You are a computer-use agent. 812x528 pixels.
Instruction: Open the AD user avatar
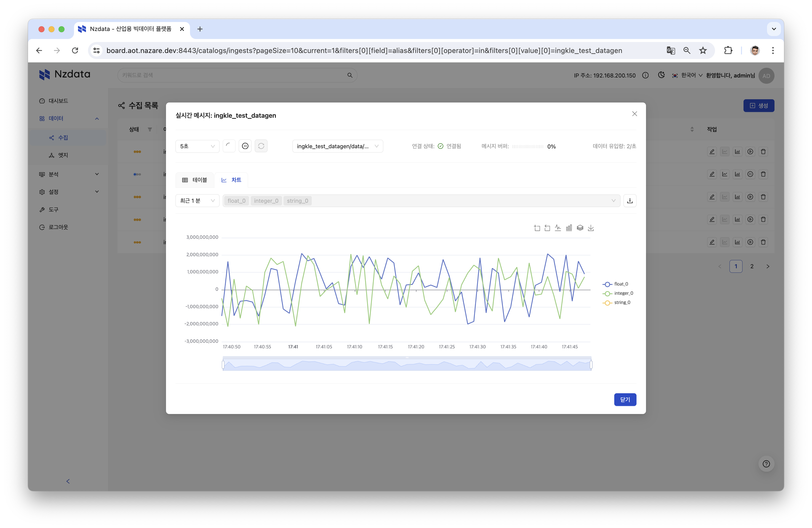[766, 76]
